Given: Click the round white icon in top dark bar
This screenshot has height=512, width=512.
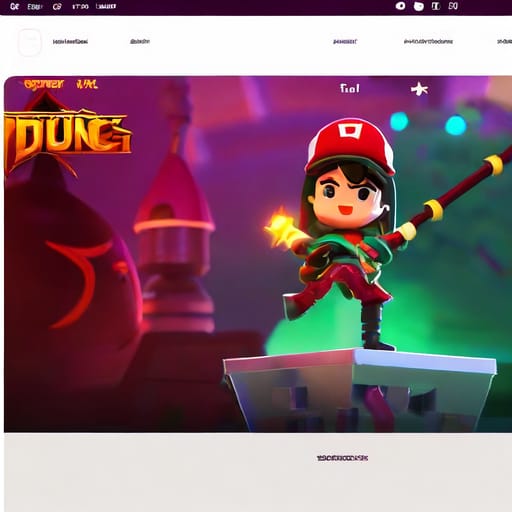Looking at the screenshot, I should tap(400, 6).
